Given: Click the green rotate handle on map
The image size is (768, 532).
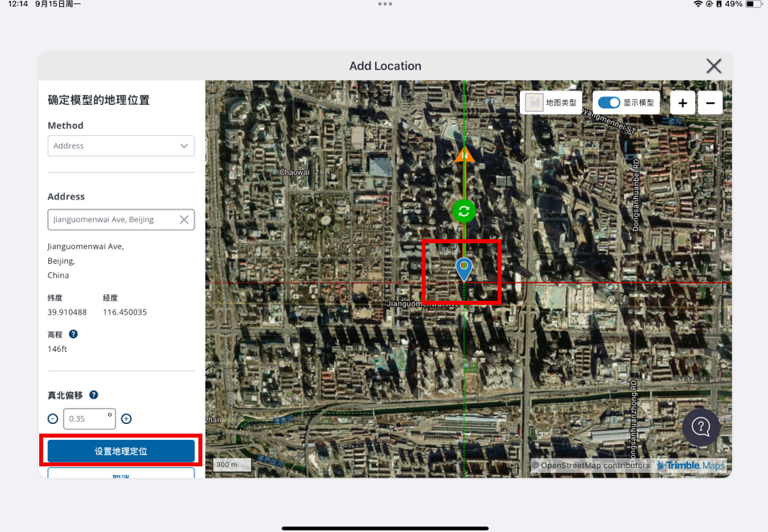Looking at the screenshot, I should pos(464,211).
